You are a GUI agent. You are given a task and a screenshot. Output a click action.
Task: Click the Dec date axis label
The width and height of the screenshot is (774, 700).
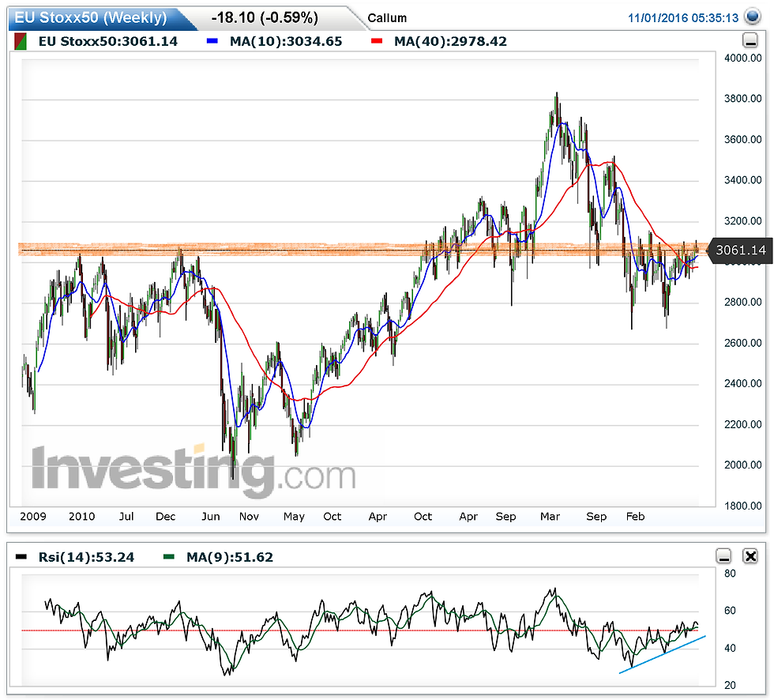pyautogui.click(x=165, y=517)
